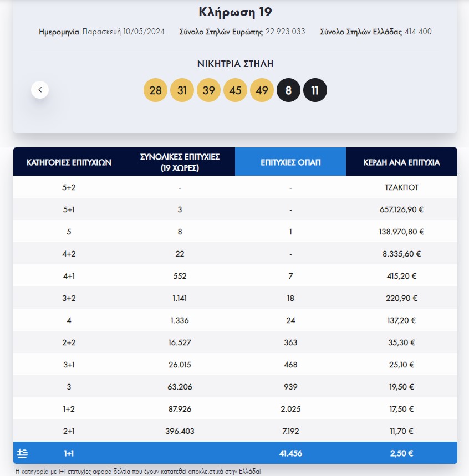Viewport: 469px width, 476px height.
Task: Select the ΕΠΙΤΥΧΙΕΣ ΟΠΑΠ column header
Action: point(290,162)
